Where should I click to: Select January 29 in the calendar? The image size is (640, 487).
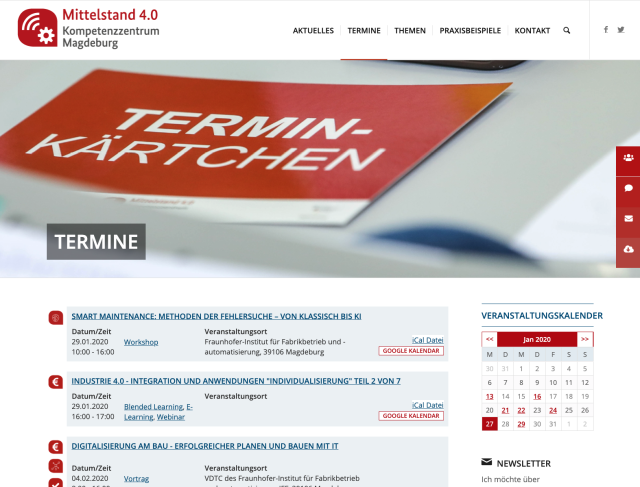(521, 424)
